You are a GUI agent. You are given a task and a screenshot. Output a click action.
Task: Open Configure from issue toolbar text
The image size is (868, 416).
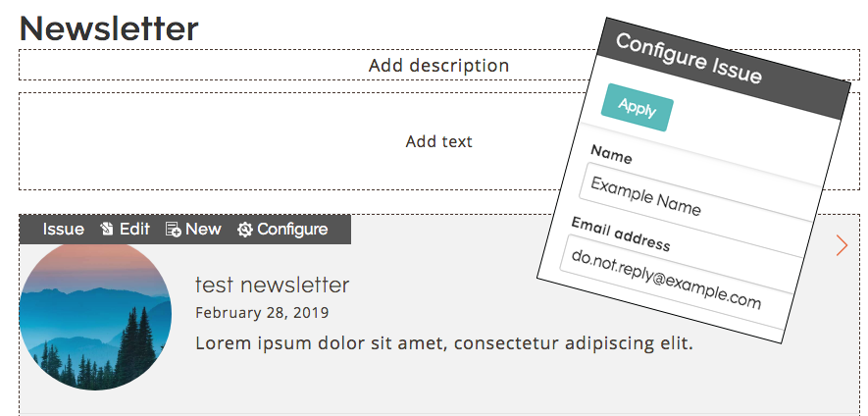[x=292, y=230]
